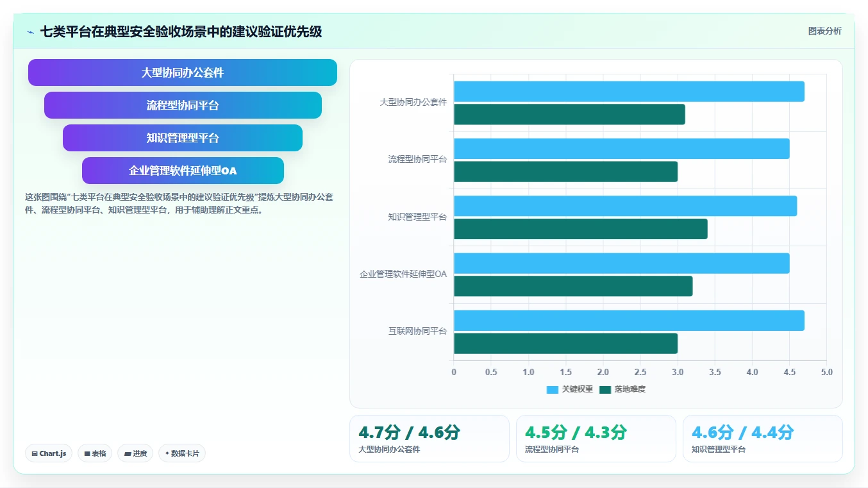Open the 4.6分 / 4.4分 data card
Viewport: 868px width, 488px height.
click(x=763, y=439)
